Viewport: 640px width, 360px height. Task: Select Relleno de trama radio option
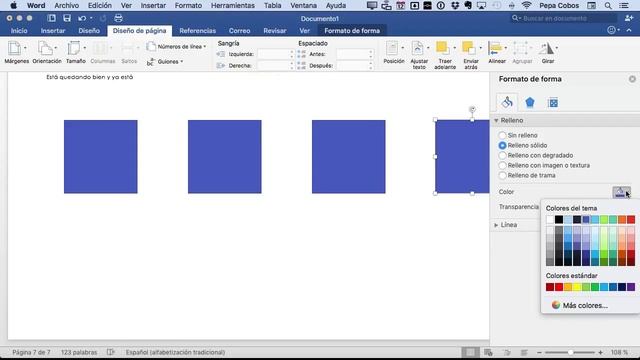tap(502, 175)
